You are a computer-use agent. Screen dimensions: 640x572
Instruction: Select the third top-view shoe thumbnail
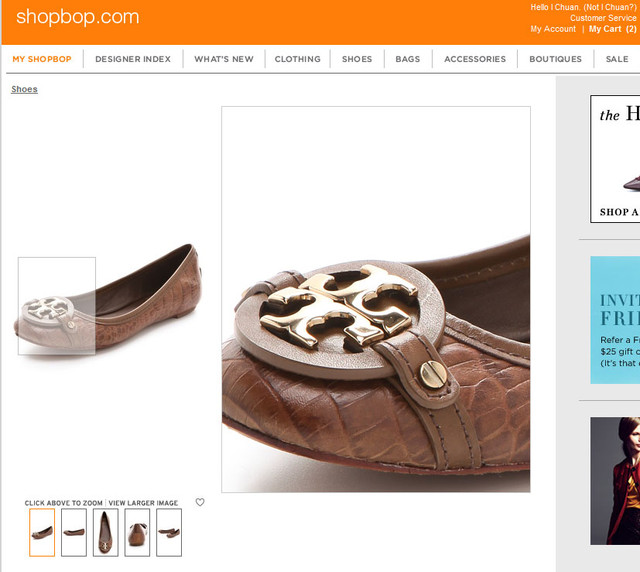pos(105,532)
